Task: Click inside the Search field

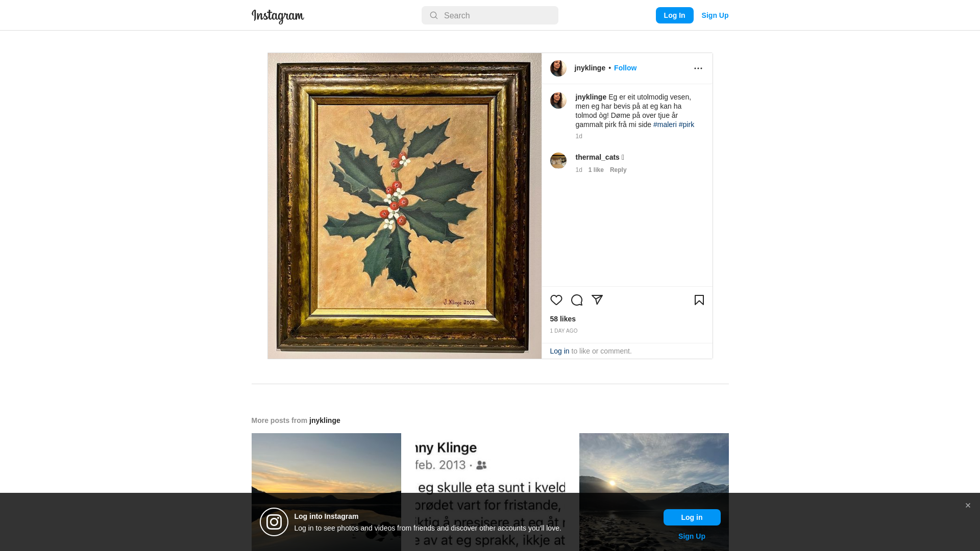Action: point(490,15)
